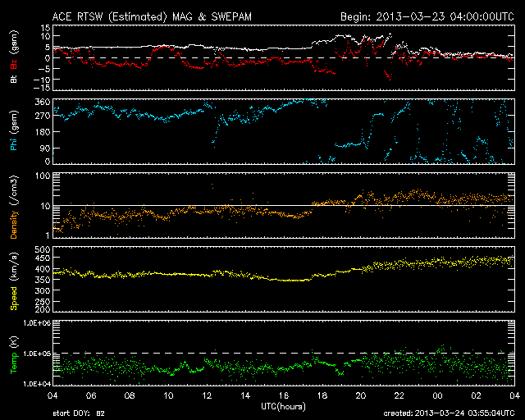Click the start DOY text

click(x=78, y=414)
